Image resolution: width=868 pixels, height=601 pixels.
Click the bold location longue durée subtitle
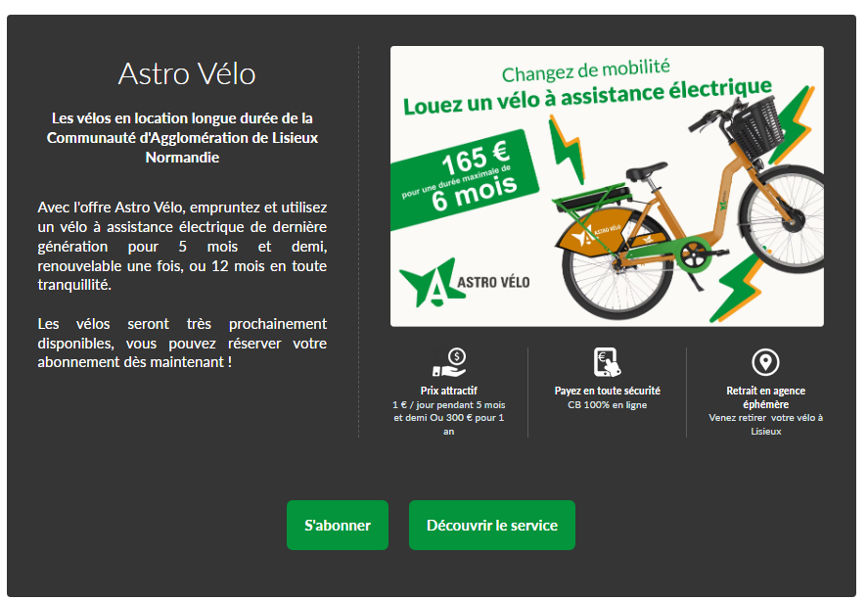coord(182,137)
